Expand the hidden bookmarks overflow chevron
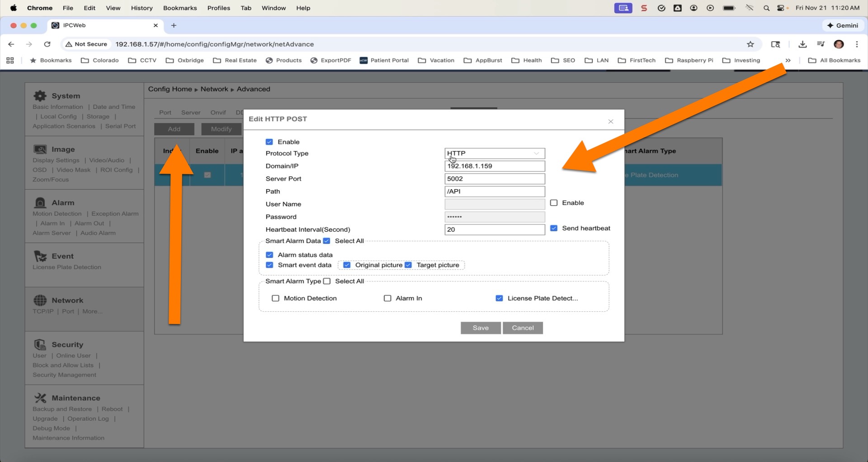This screenshot has width=868, height=462. tap(788, 61)
